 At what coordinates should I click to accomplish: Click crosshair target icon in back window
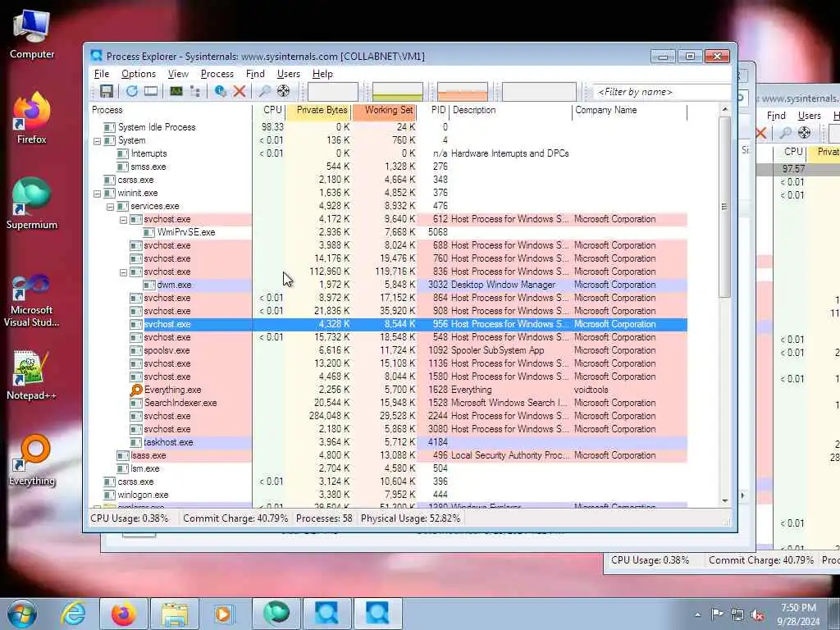tap(805, 133)
